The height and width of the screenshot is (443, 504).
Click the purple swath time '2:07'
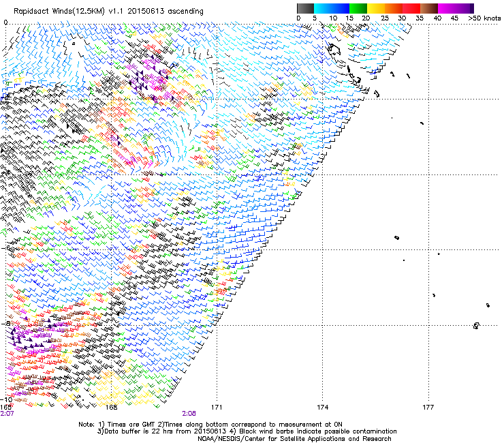click(x=7, y=414)
